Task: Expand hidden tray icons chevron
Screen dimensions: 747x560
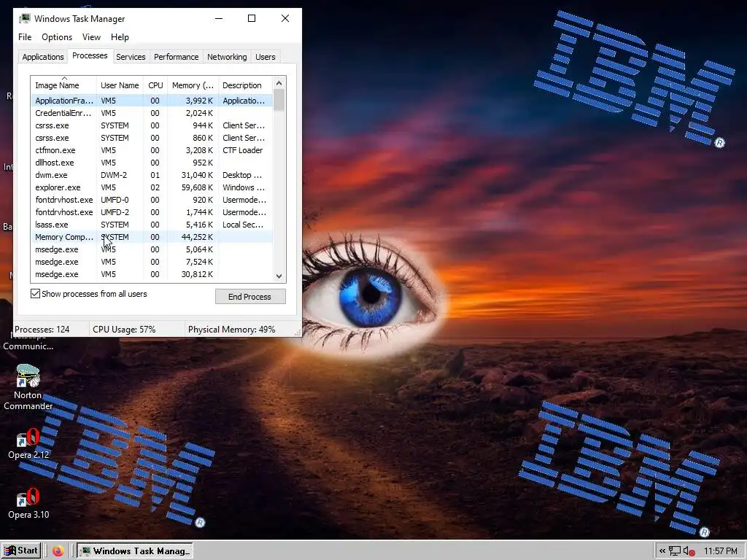Action: click(x=662, y=551)
